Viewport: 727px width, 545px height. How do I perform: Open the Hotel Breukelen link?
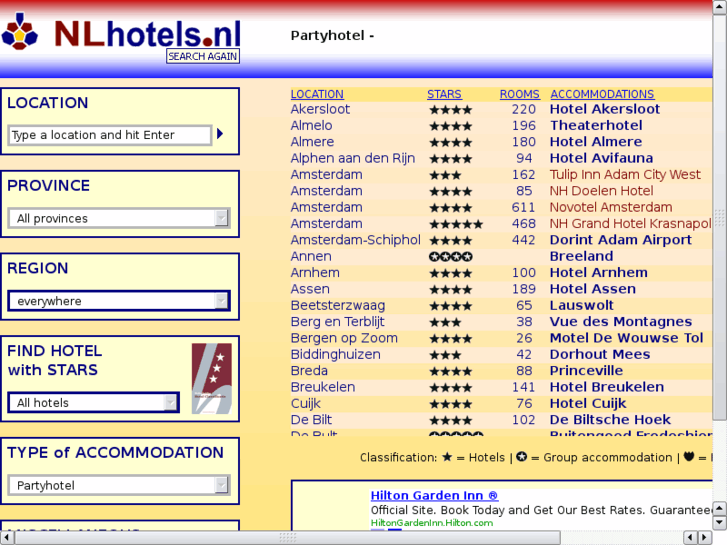[x=607, y=387]
